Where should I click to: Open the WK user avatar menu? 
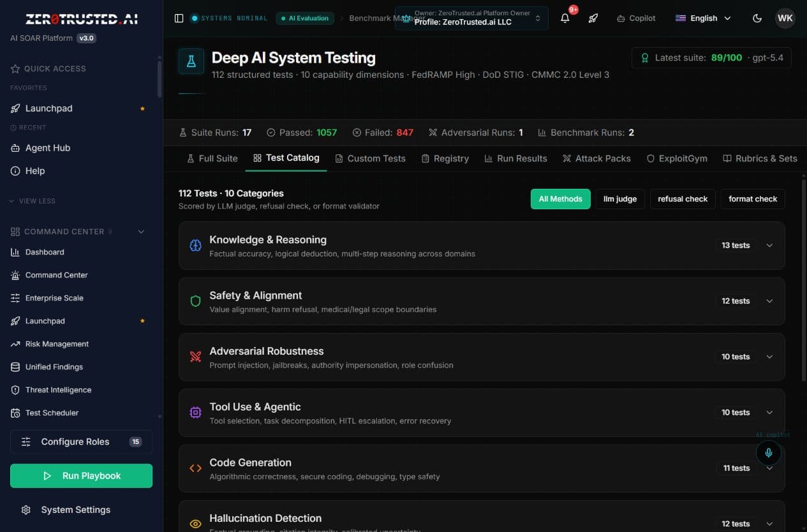[785, 18]
